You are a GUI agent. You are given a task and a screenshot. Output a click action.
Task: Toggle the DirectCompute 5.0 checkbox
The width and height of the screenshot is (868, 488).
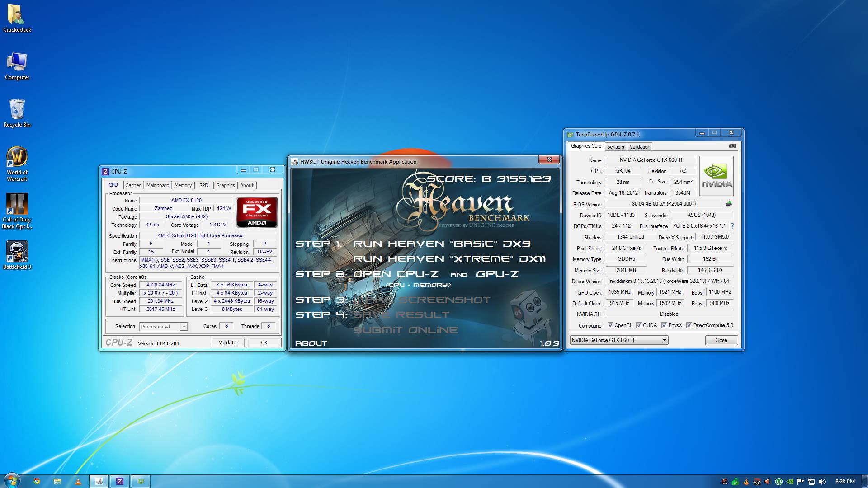[x=689, y=325]
